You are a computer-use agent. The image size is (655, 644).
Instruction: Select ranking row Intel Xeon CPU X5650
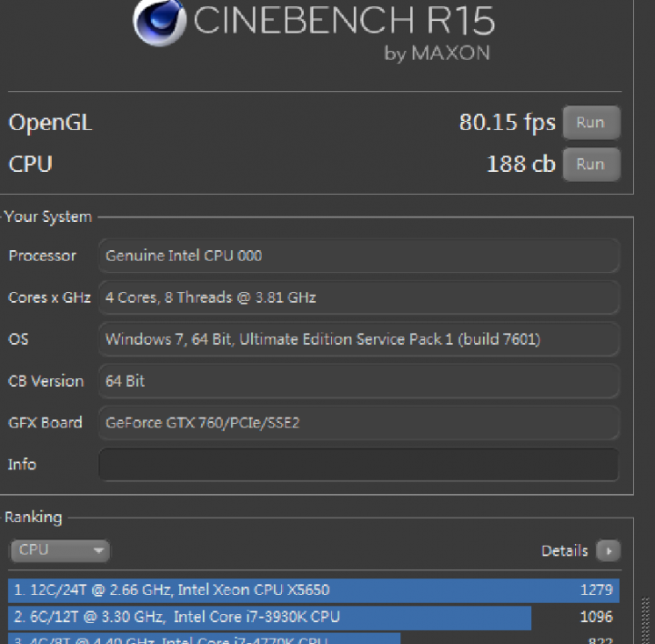(x=313, y=590)
